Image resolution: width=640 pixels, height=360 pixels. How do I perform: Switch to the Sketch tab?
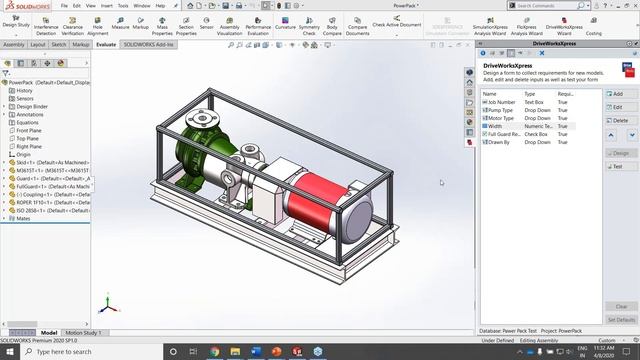click(59, 44)
